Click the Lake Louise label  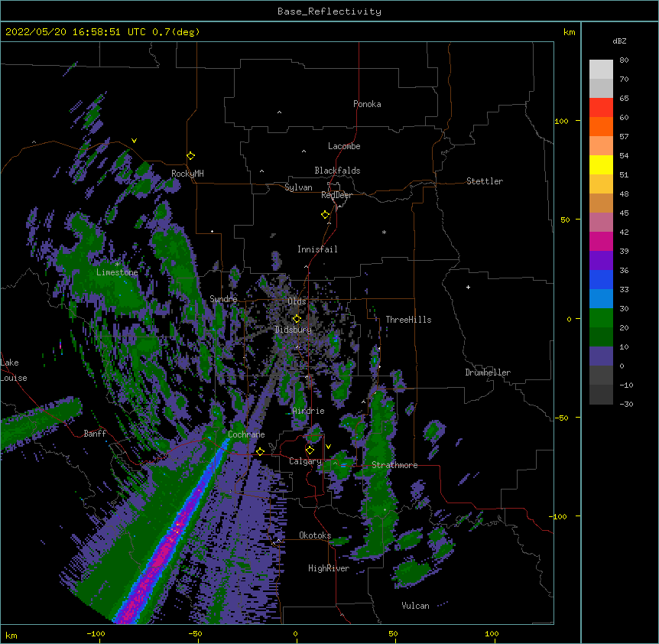click(14, 370)
